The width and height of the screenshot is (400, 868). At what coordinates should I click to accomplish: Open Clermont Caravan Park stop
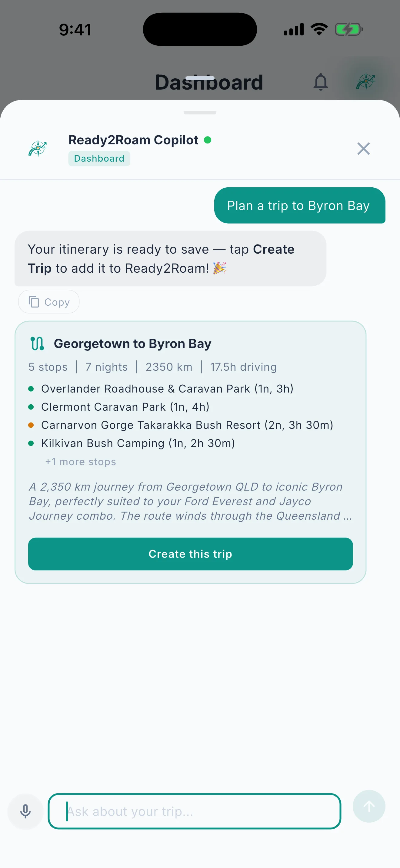[x=125, y=407]
